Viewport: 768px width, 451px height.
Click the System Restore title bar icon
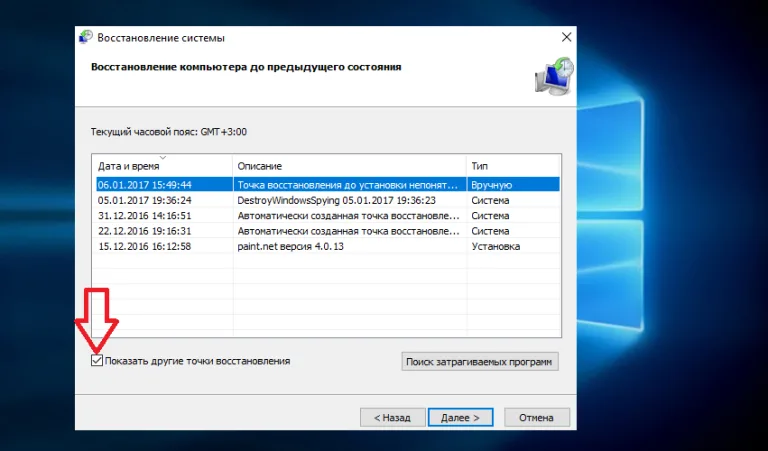86,37
